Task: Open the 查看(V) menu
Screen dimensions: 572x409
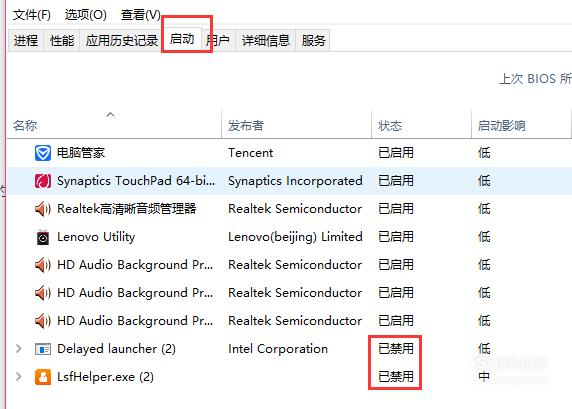Action: pyautogui.click(x=141, y=15)
